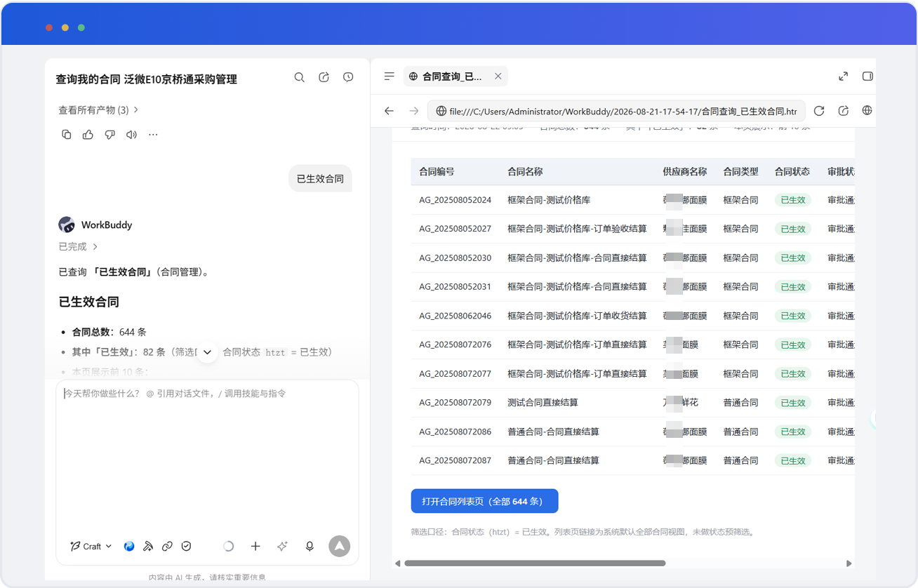The height and width of the screenshot is (588, 918).
Task: Click the 合同编号 column header
Action: 437,171
